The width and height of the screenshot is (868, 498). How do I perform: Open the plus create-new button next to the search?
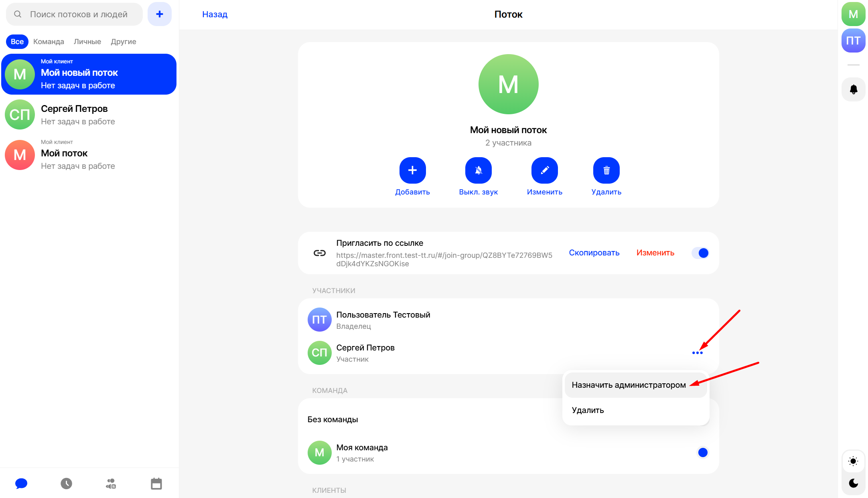pyautogui.click(x=159, y=14)
